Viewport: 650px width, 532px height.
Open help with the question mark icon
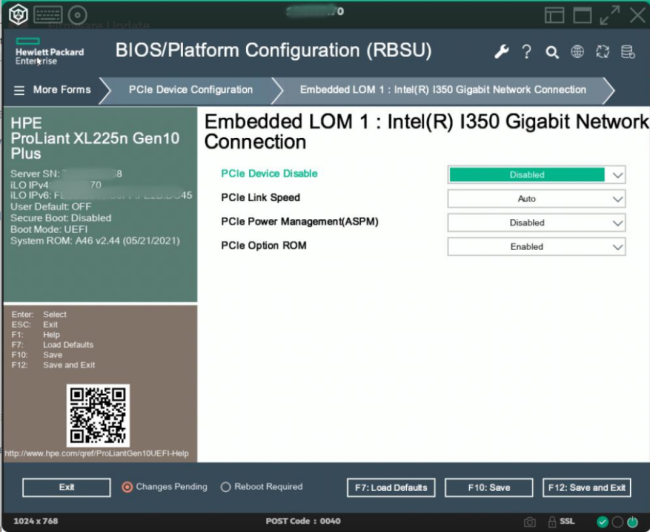point(526,52)
